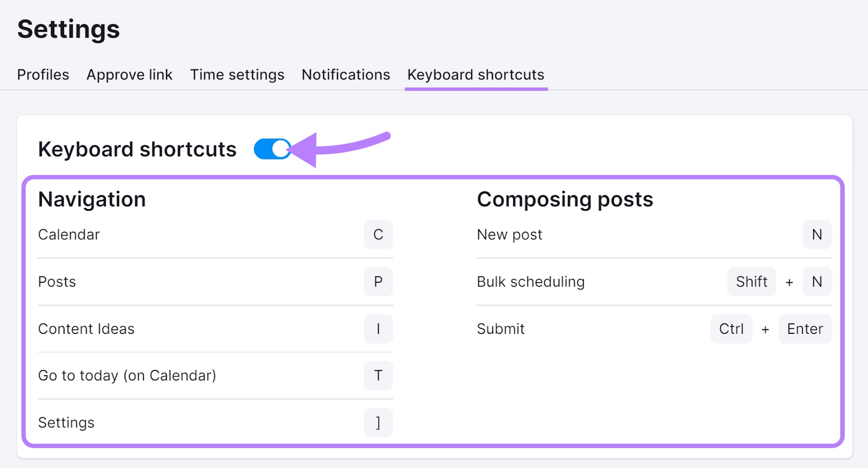
Task: Click the Shift key badge for Bulk scheduling
Action: pos(751,281)
